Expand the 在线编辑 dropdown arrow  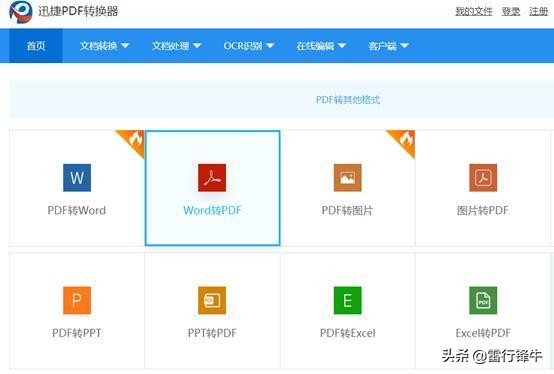[342, 46]
